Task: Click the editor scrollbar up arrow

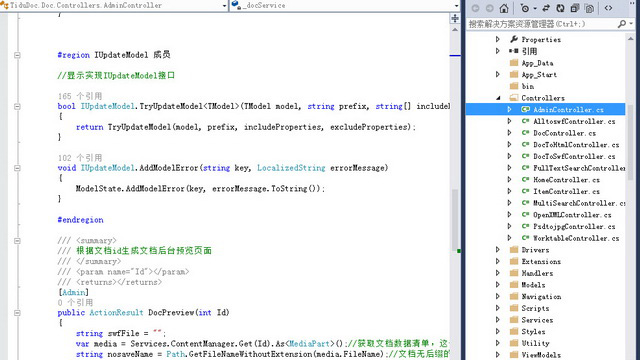Action: 455,30
